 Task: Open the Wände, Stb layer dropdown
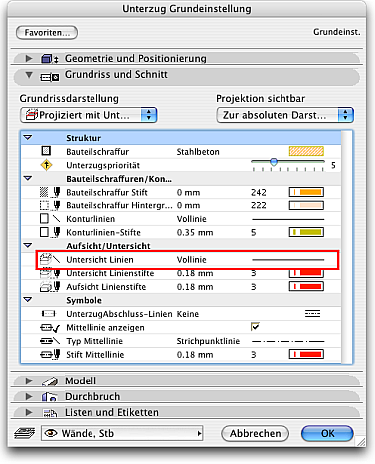pyautogui.click(x=122, y=433)
